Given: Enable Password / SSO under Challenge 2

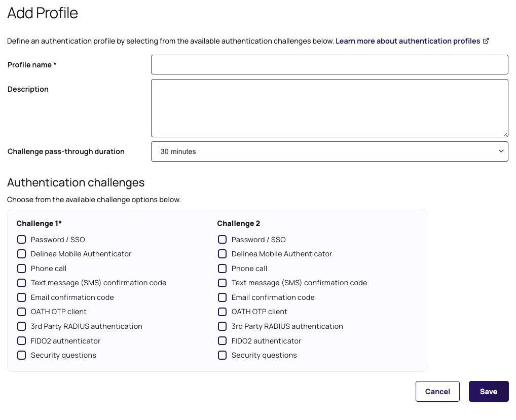Looking at the screenshot, I should 222,239.
